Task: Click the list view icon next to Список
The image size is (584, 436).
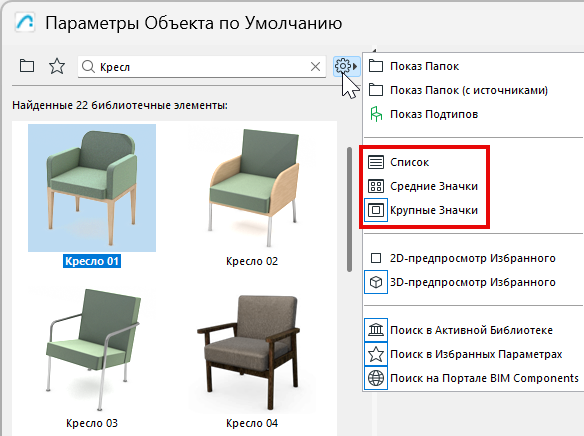Action: [x=376, y=162]
